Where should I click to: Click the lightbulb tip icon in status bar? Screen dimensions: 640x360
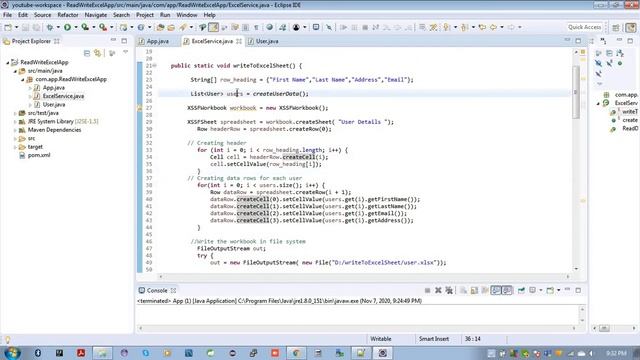(7, 340)
